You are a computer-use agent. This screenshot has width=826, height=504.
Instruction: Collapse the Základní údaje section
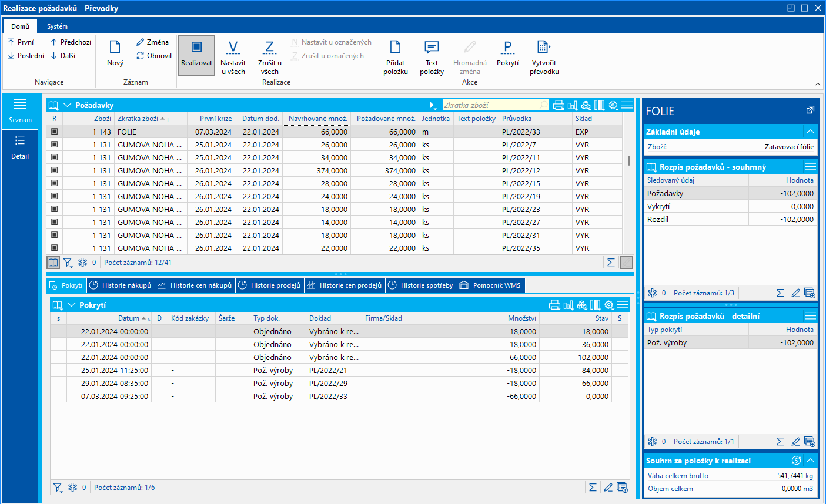point(810,132)
